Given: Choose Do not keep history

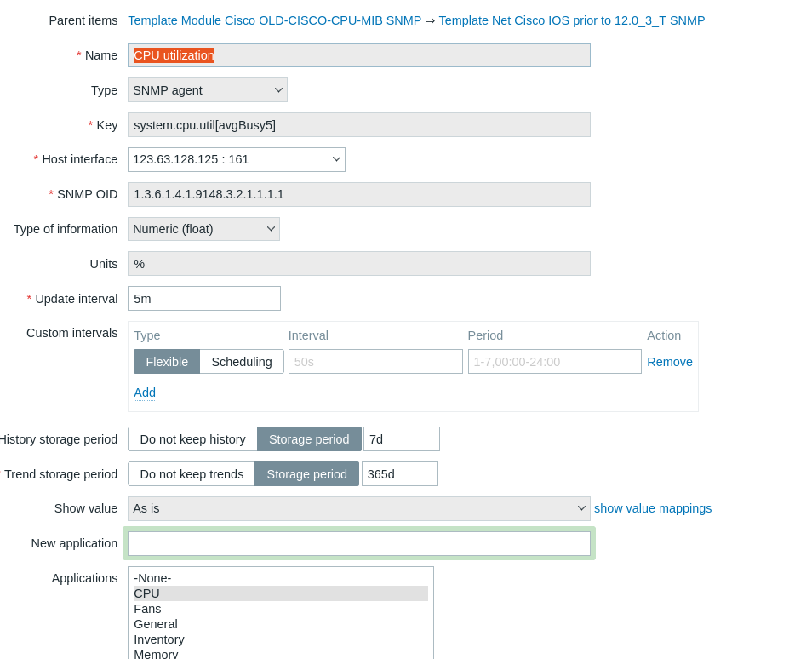Looking at the screenshot, I should pos(192,439).
